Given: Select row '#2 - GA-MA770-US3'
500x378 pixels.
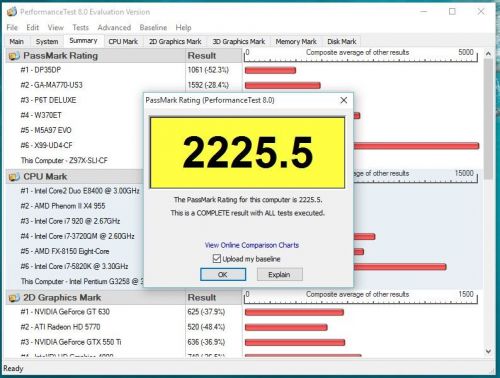Looking at the screenshot, I should 51,85.
